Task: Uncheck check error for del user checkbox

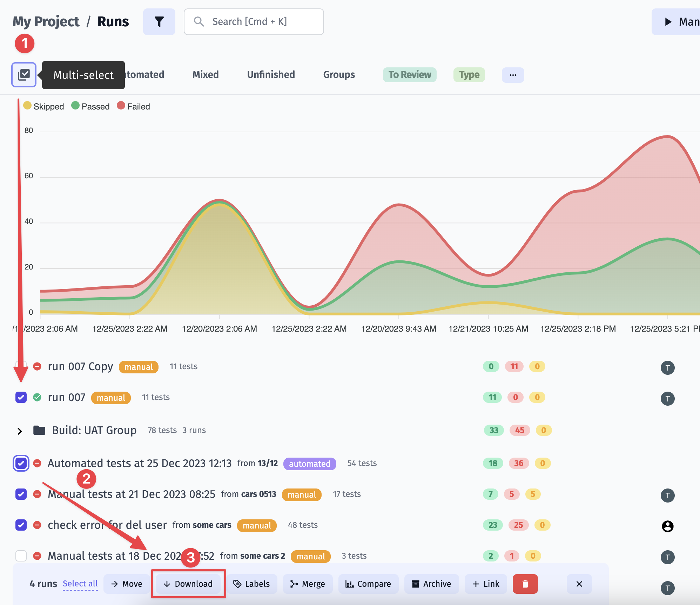Action: point(21,525)
